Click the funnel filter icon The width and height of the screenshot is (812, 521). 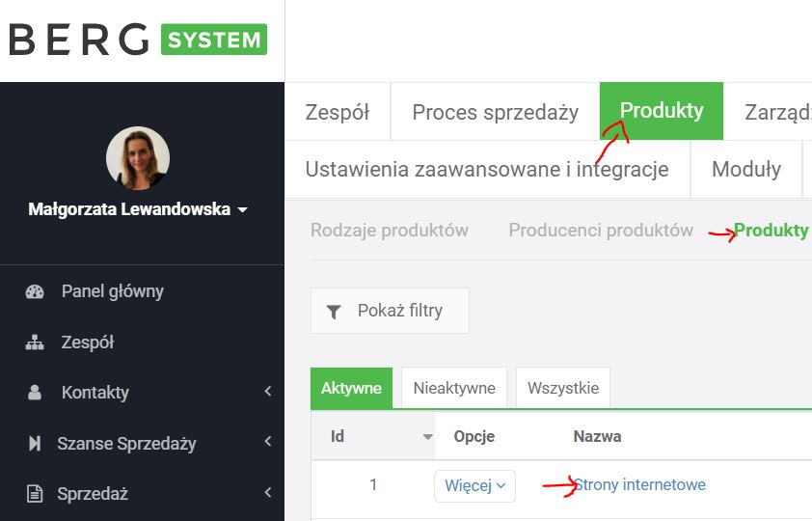tap(334, 311)
